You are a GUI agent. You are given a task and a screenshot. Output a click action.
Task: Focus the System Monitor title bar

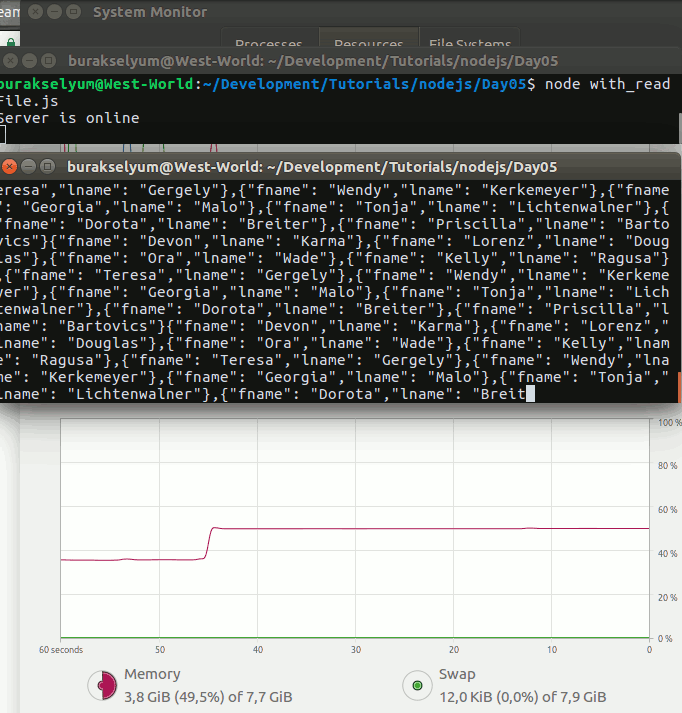150,12
